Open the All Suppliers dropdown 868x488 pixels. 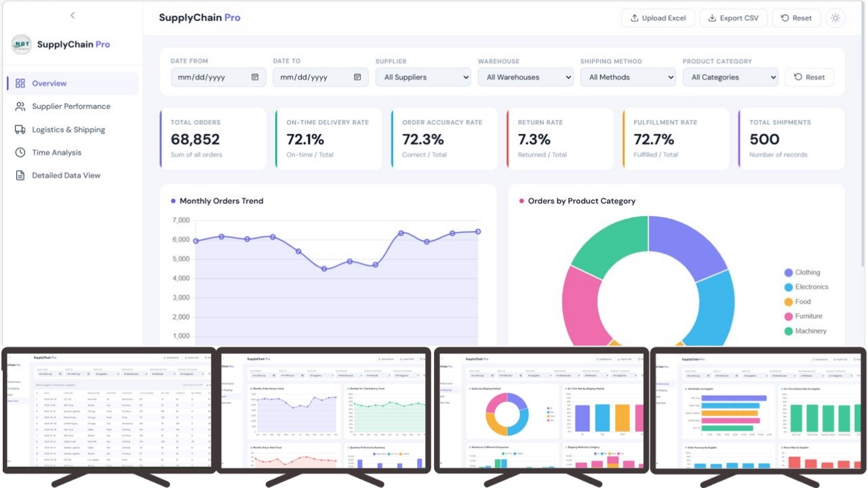pyautogui.click(x=423, y=77)
